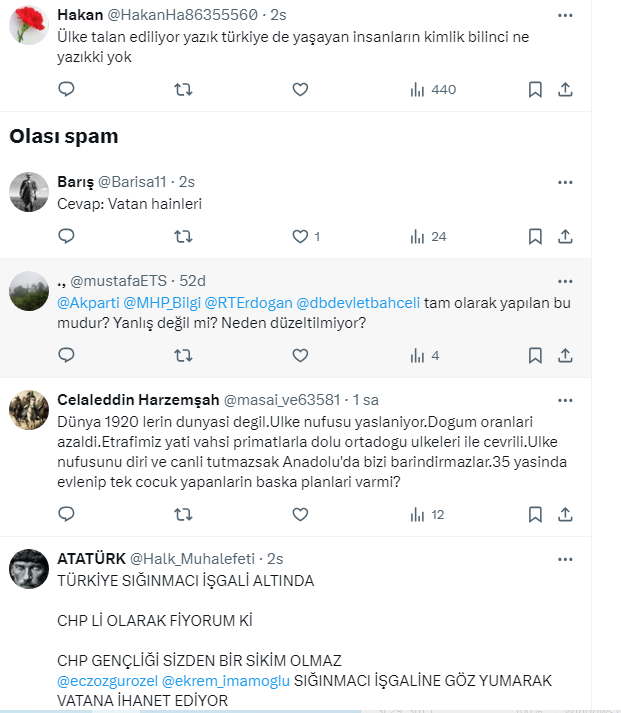Reply to Celaleddin Harzemşah's tweet

tap(66, 515)
